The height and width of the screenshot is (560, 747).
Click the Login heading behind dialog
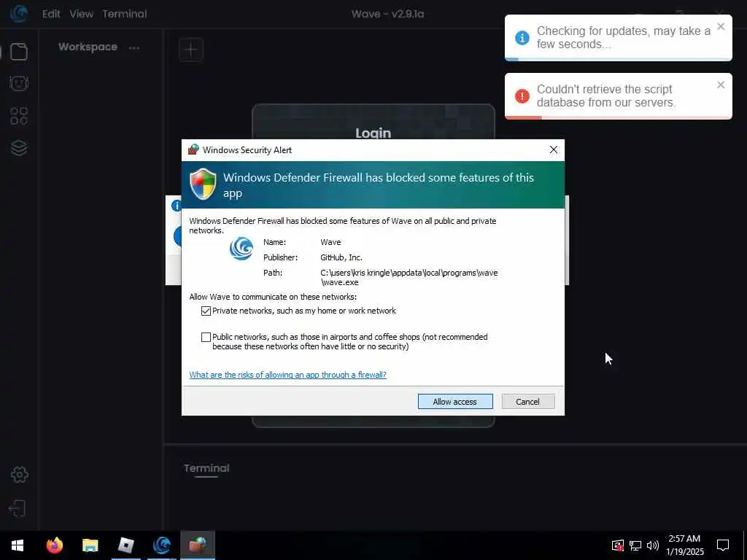click(373, 133)
